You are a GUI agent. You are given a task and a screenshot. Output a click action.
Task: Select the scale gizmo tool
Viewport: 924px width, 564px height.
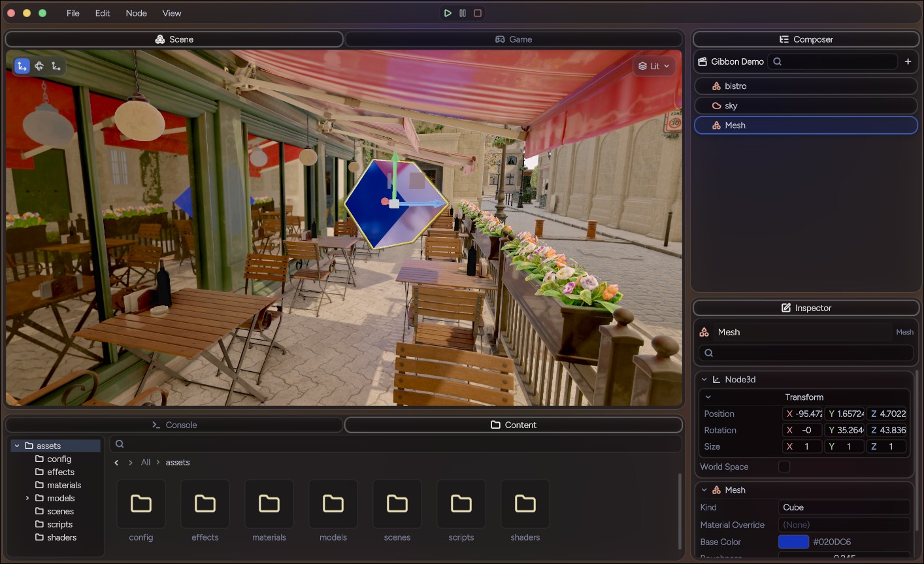[56, 66]
